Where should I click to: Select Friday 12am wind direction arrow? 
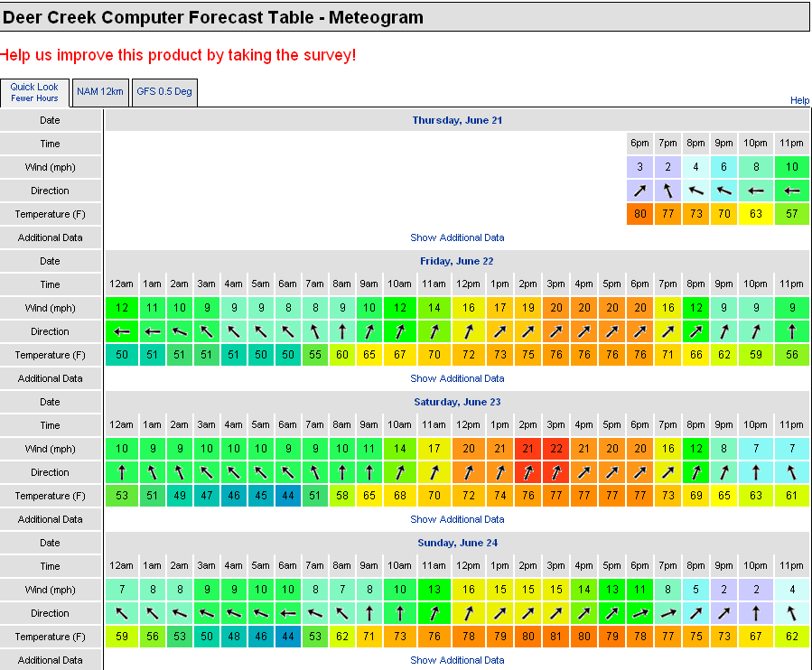pyautogui.click(x=121, y=331)
